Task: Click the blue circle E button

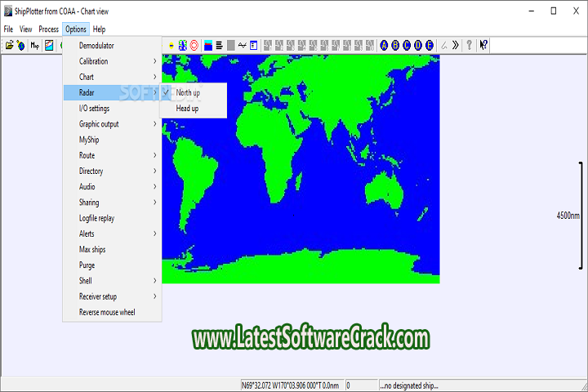Action: pyautogui.click(x=430, y=45)
